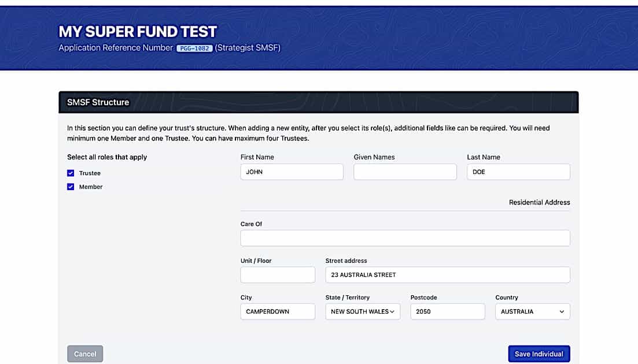Focus the Care Of input field

tap(405, 237)
